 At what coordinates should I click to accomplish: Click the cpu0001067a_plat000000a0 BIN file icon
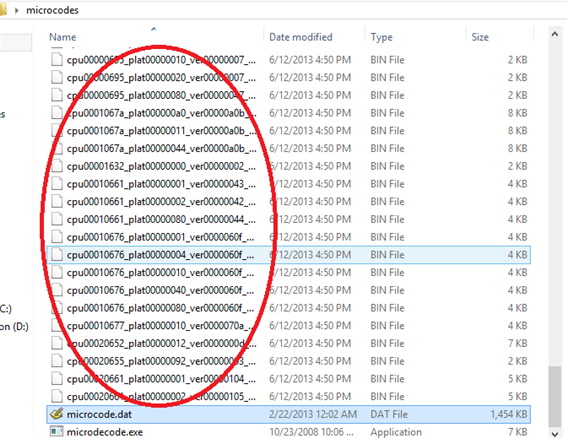pyautogui.click(x=57, y=113)
